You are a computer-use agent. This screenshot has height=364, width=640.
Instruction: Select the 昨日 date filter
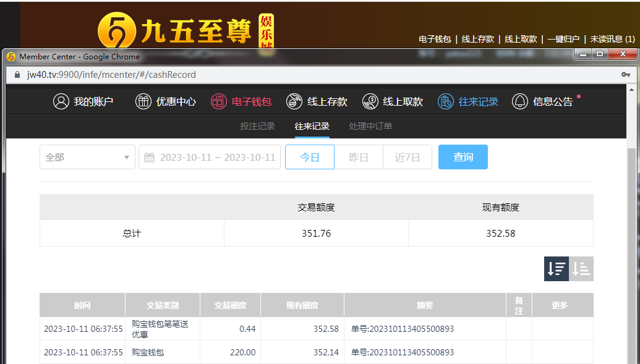(359, 157)
